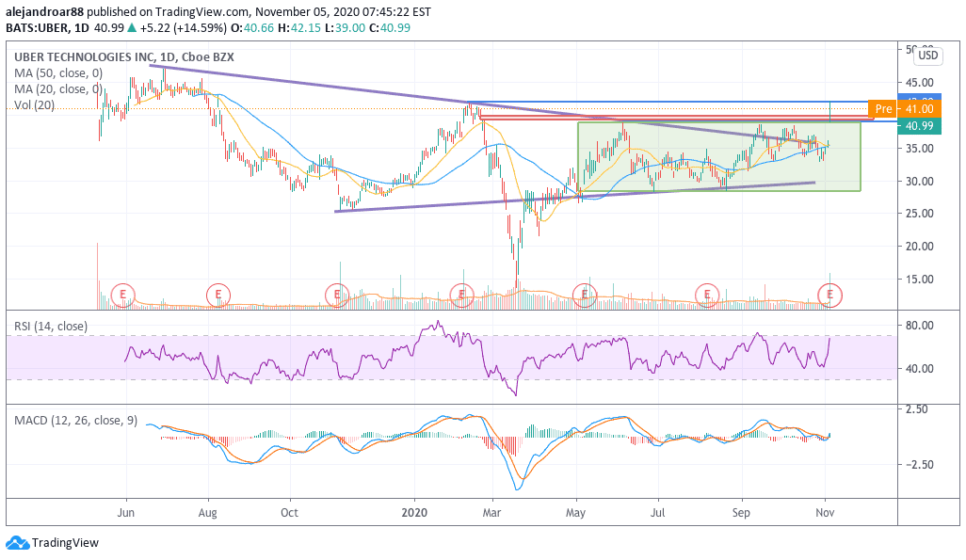This screenshot has height=560, width=966.
Task: Click the Aug date label on the time axis
Action: pyautogui.click(x=208, y=513)
